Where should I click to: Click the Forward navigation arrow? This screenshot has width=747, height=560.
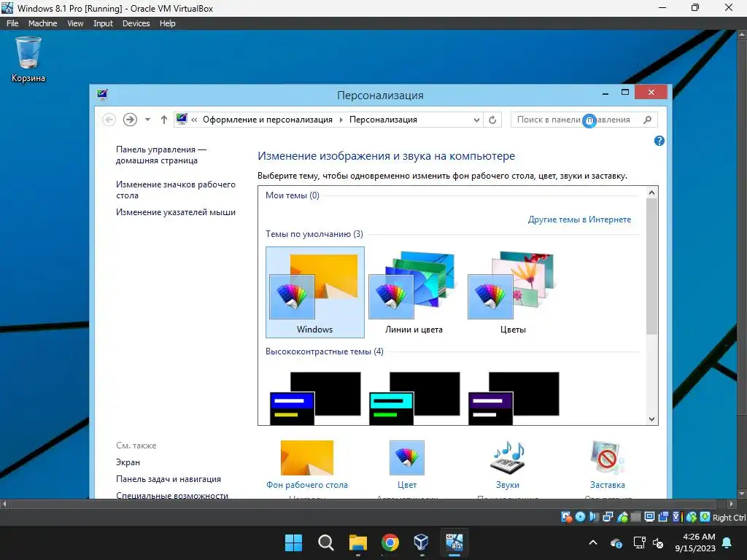(130, 120)
